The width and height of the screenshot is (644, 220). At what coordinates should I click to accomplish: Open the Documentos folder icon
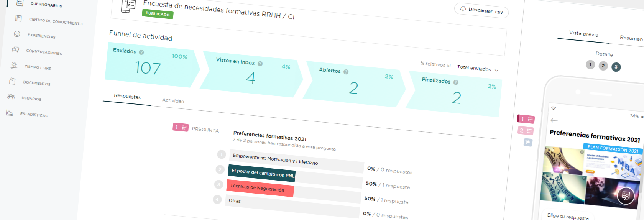click(x=12, y=81)
